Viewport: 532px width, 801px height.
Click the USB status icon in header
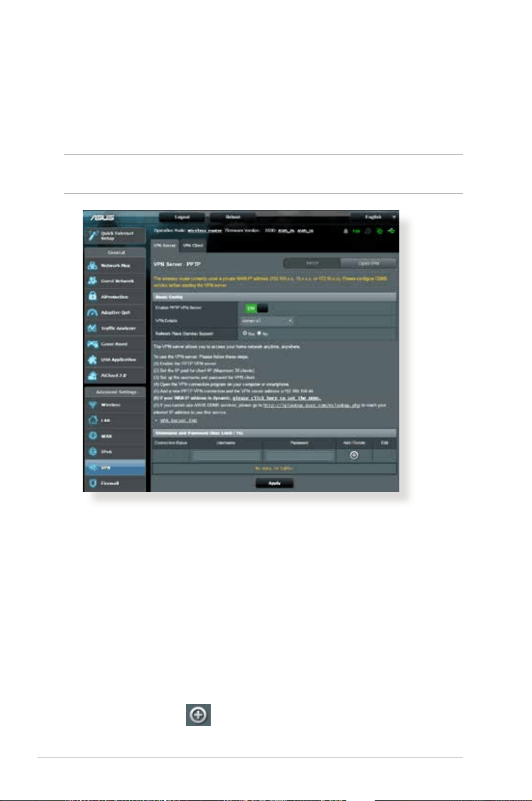click(391, 231)
